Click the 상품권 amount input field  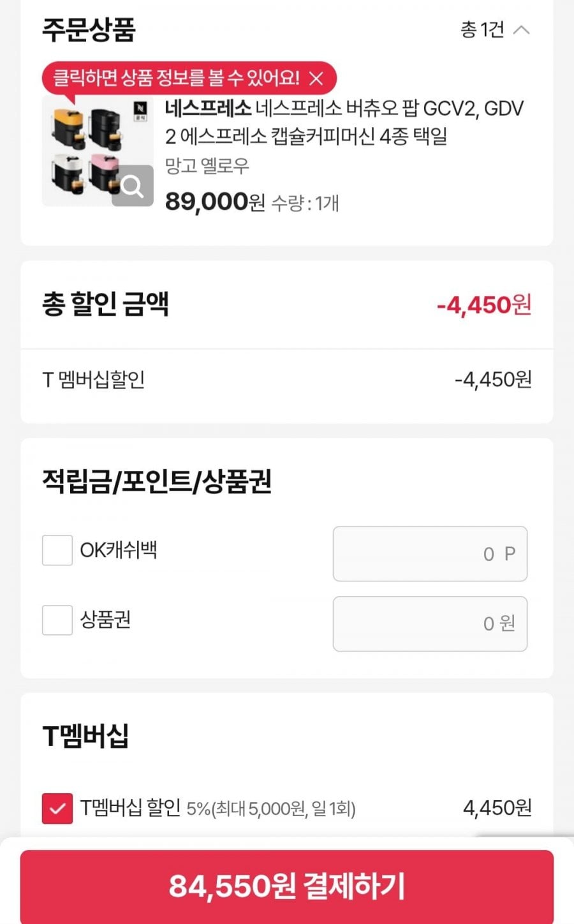coord(430,623)
